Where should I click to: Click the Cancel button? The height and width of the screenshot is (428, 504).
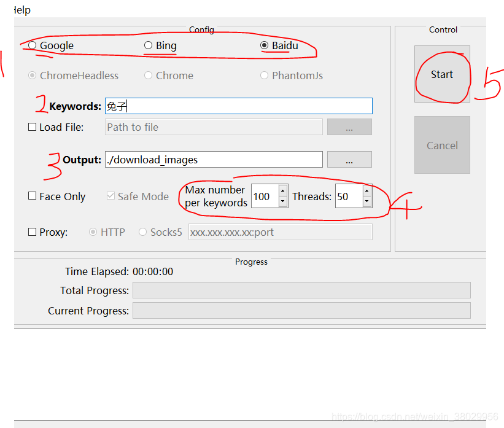[442, 145]
